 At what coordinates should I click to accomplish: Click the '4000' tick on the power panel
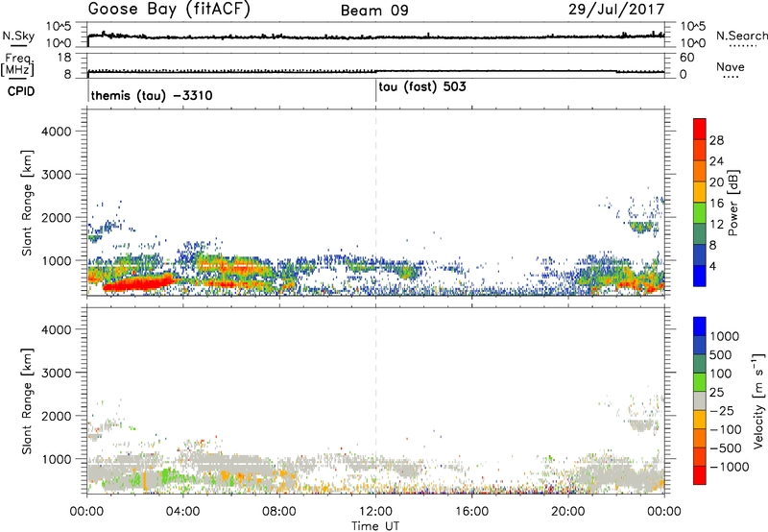[x=57, y=132]
